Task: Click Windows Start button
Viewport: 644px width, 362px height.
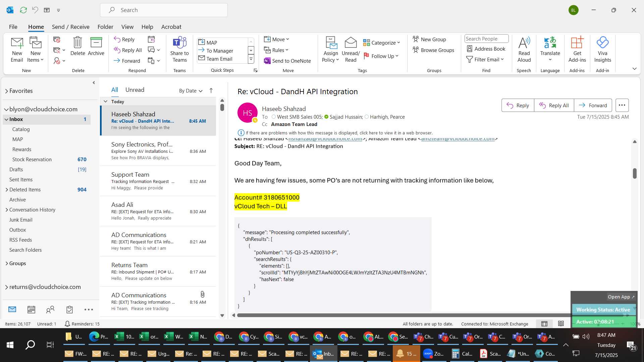Action: 10,345
